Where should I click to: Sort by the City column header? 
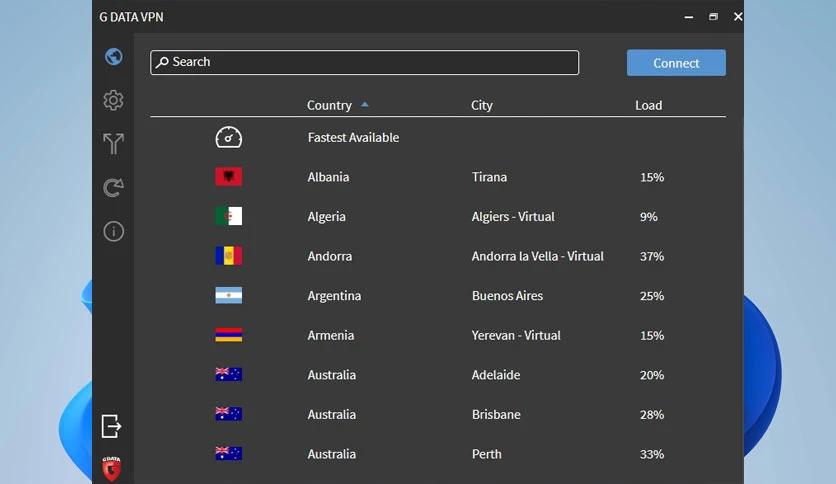481,105
